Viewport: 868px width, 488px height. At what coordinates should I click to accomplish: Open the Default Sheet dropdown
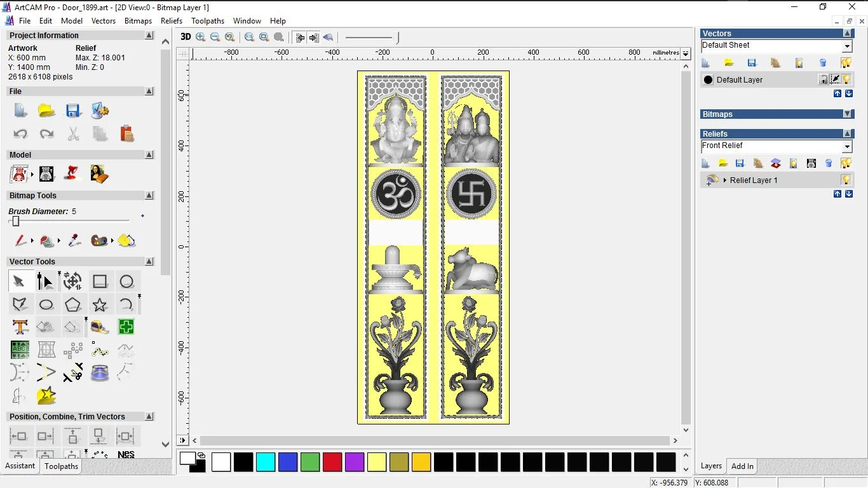[847, 46]
